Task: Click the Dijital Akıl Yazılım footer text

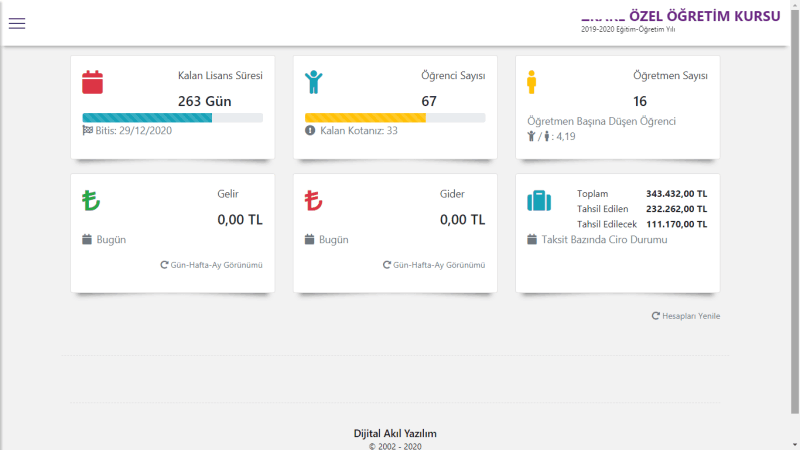Action: pos(395,434)
